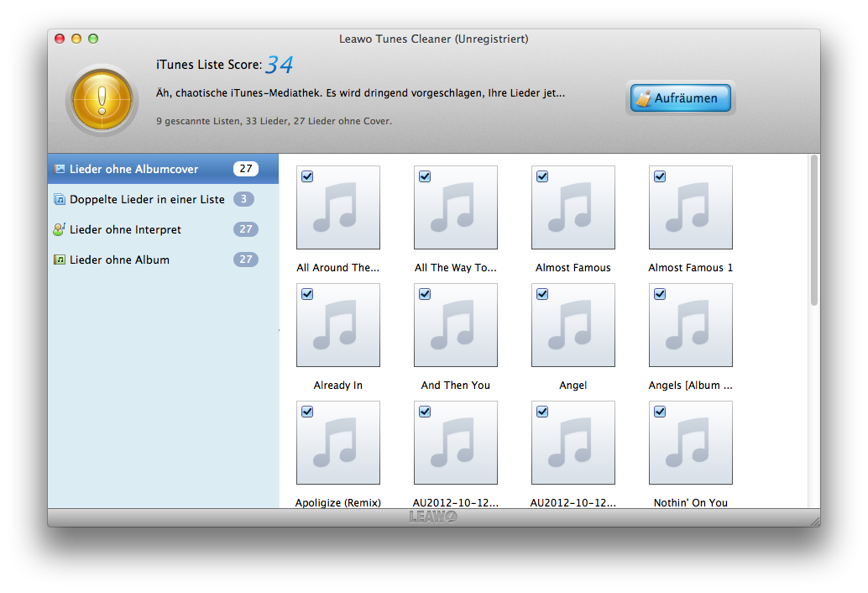
Task: Select the Nothin' On You cover thumbnail
Action: (691, 443)
